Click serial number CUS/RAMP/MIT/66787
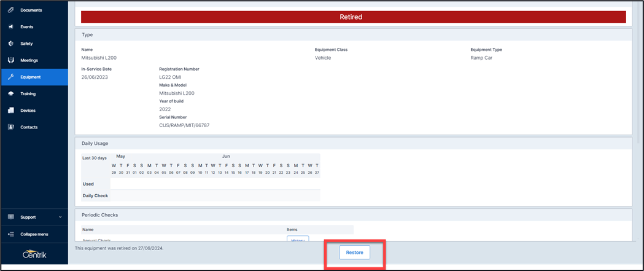The height and width of the screenshot is (271, 644). tap(184, 125)
